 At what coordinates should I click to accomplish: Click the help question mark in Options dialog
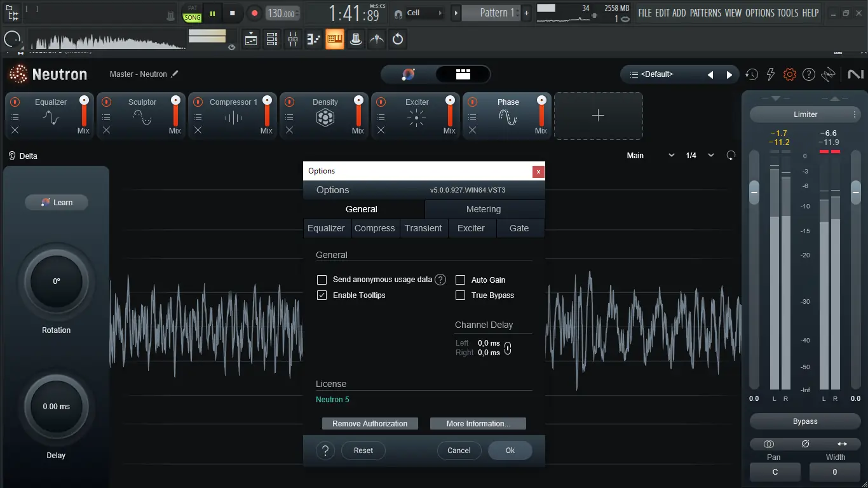[325, 451]
